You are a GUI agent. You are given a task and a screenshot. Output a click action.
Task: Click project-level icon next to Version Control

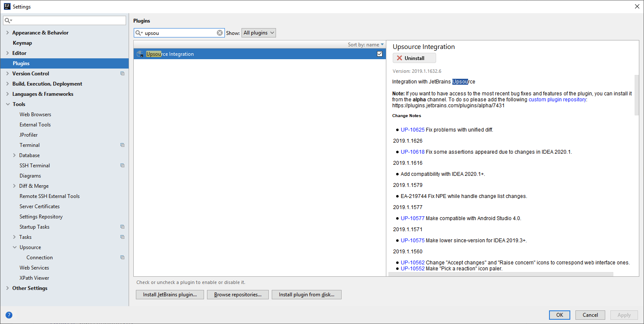tap(122, 74)
